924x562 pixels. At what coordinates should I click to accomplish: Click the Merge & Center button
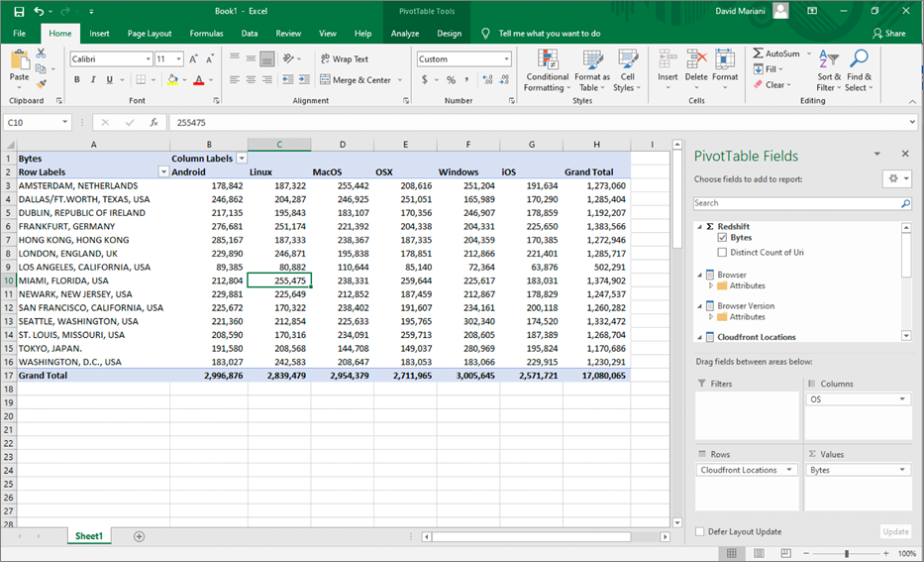click(355, 80)
